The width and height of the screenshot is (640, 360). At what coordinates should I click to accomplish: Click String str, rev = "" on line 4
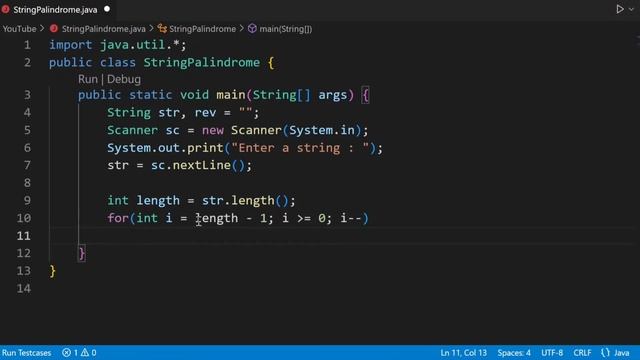pyautogui.click(x=183, y=113)
